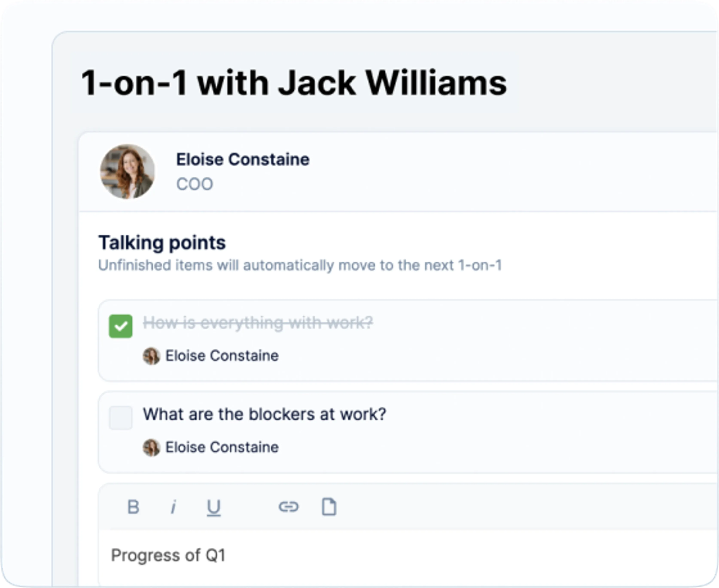Click the "1-on-1 with Jack Williams" title
Viewport: 719px width, 588px height.
pos(294,83)
